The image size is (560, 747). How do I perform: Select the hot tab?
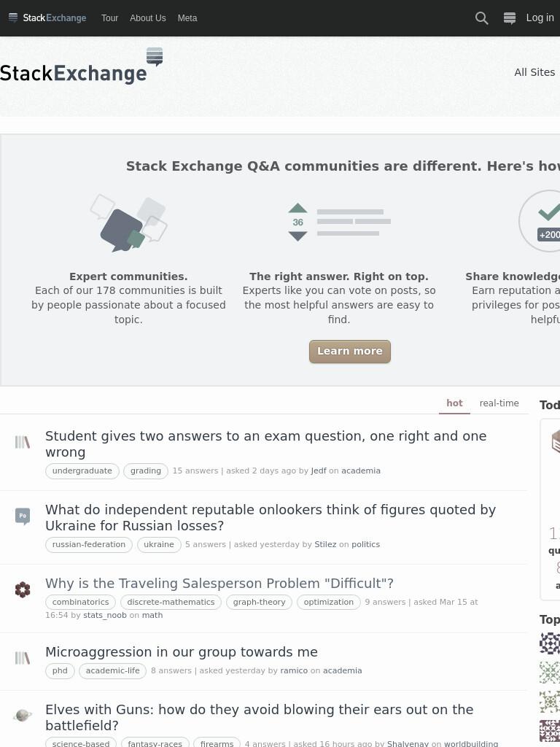[454, 403]
